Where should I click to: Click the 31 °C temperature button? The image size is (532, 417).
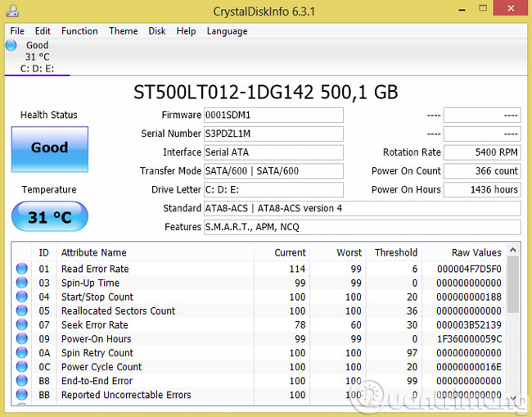(x=49, y=218)
